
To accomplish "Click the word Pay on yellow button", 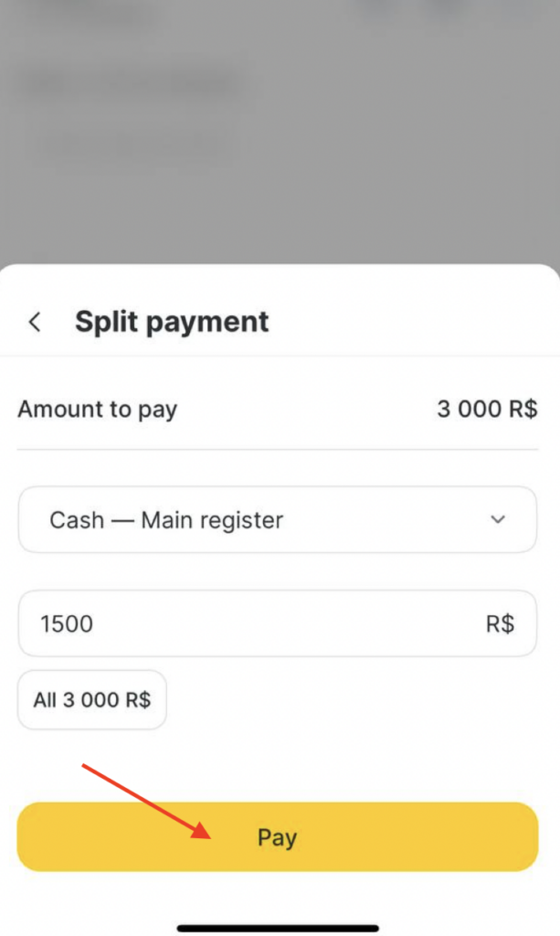I will 278,837.
